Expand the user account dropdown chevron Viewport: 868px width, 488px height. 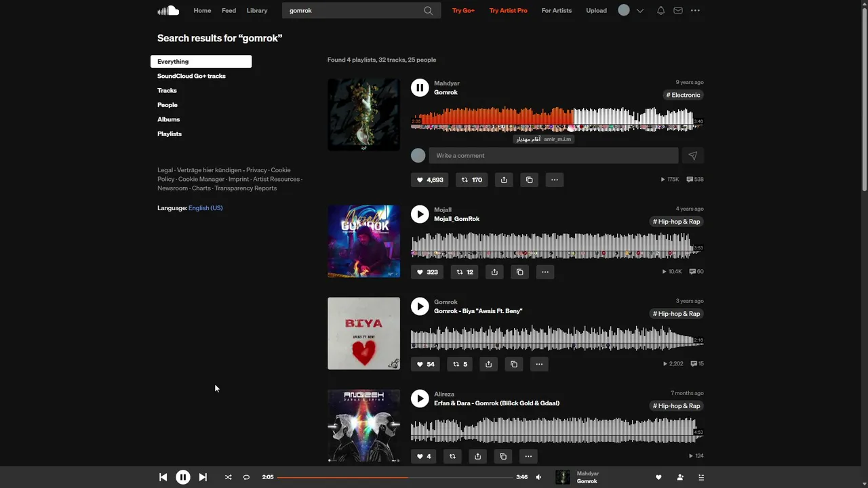(x=639, y=11)
